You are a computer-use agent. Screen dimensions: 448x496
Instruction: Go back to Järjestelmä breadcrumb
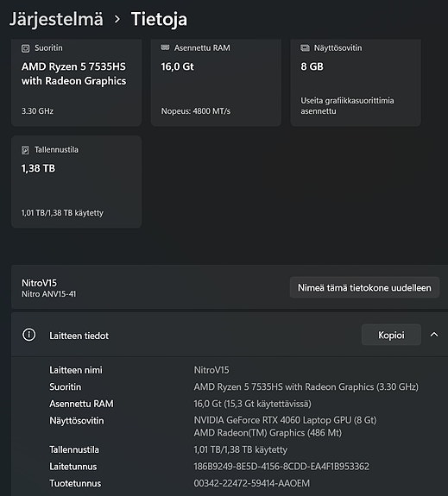click(56, 19)
